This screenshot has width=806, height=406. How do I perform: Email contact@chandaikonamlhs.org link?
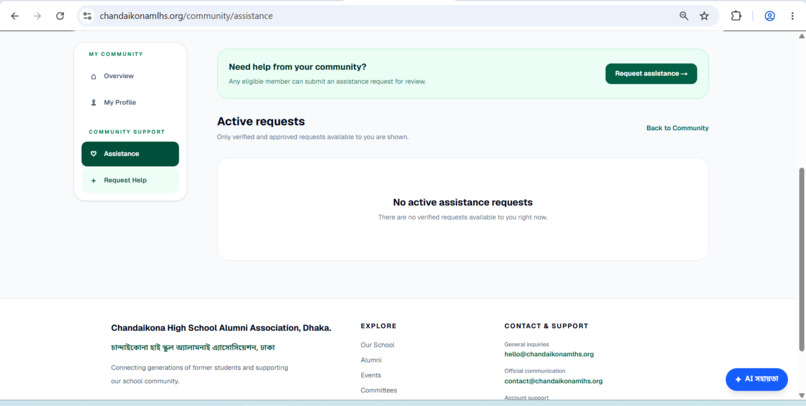[553, 381]
